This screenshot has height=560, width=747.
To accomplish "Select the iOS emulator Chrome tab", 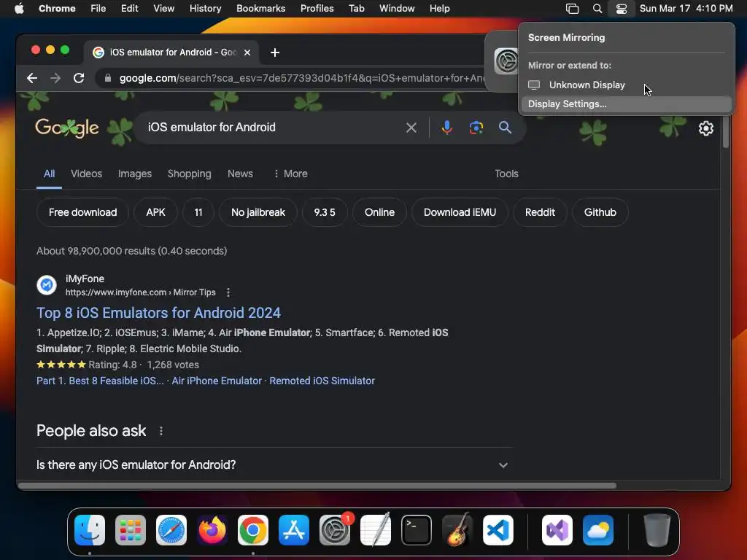I will (171, 52).
